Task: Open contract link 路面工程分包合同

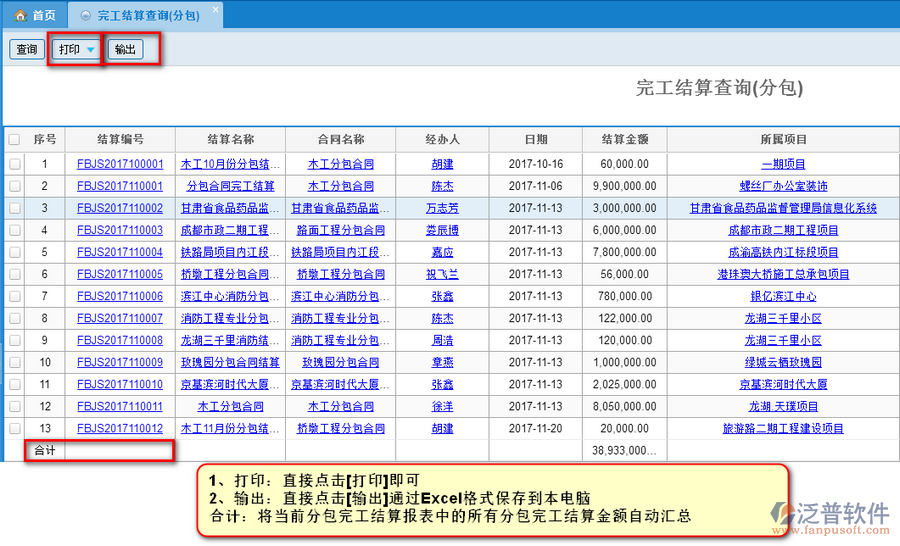Action: pos(340,230)
